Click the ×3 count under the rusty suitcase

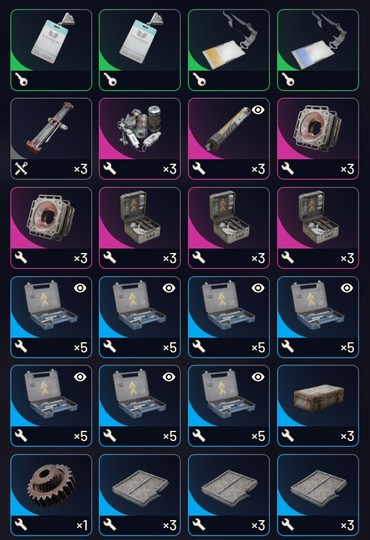point(347,436)
